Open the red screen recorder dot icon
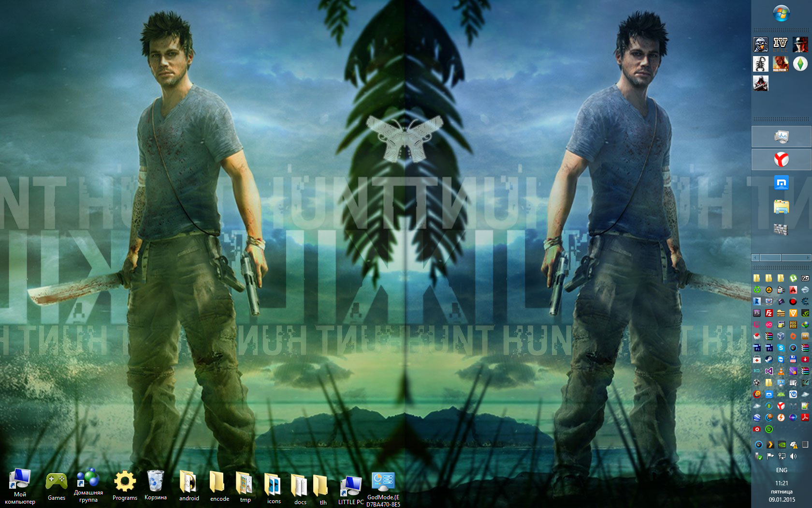 (793, 301)
